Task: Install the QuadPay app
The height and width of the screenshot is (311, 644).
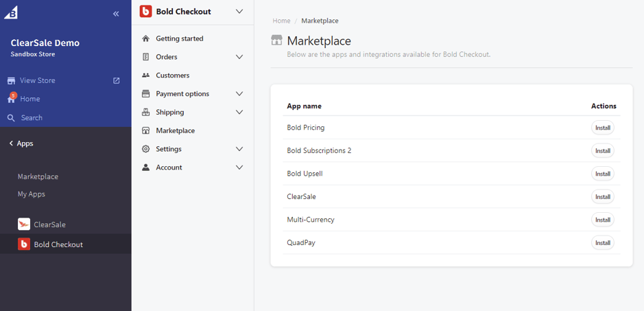Action: 603,243
